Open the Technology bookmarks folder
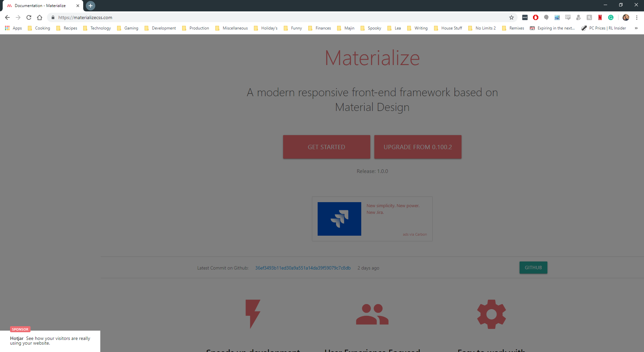 (97, 28)
